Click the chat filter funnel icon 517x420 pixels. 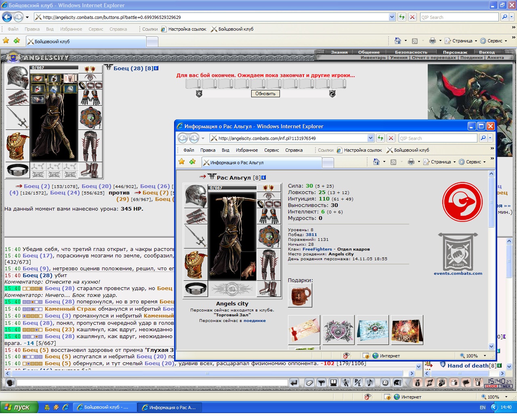point(322,383)
